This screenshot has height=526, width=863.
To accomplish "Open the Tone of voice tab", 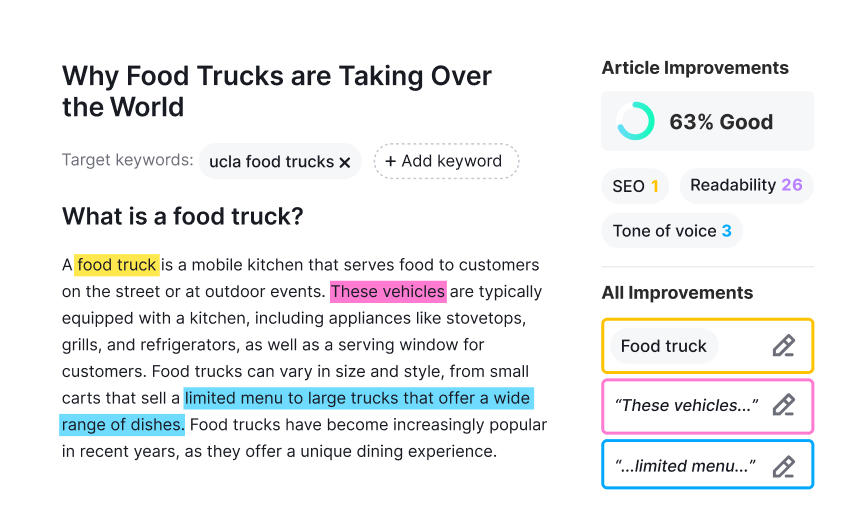I will point(671,231).
